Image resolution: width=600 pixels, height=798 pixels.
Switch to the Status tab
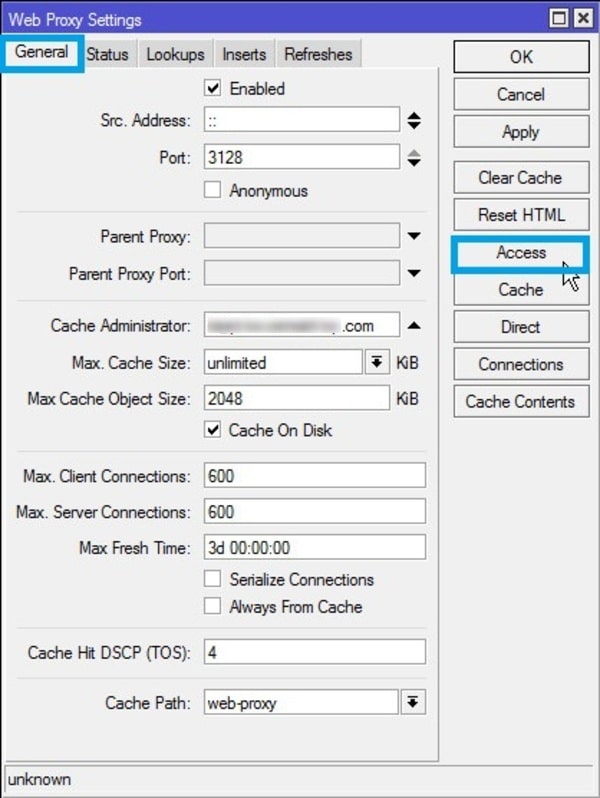coord(107,54)
